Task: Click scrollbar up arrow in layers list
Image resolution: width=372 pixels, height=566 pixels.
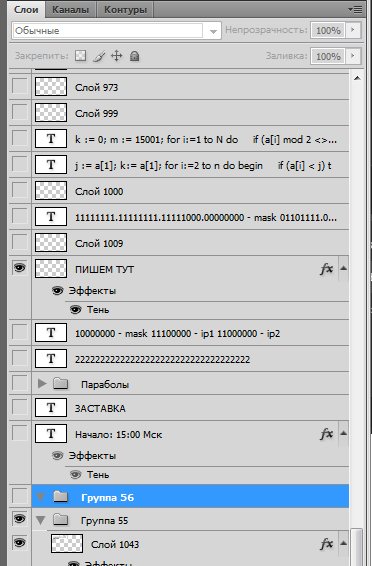Action: (x=357, y=78)
